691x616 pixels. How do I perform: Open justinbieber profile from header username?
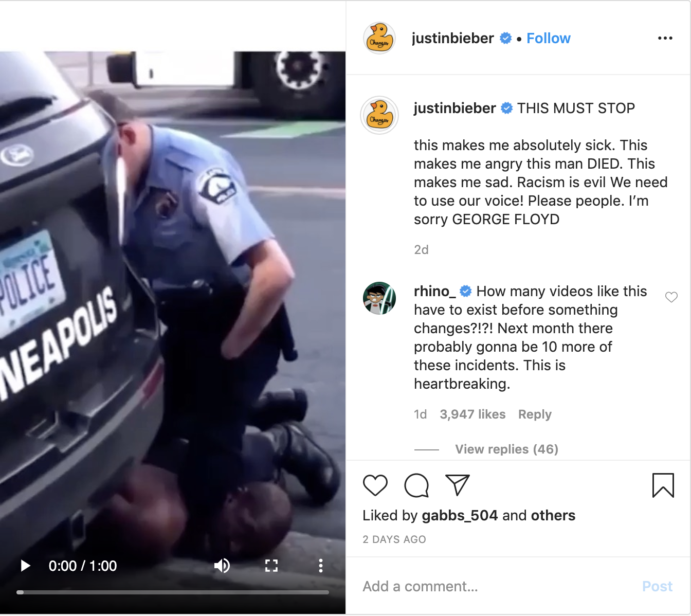(453, 39)
